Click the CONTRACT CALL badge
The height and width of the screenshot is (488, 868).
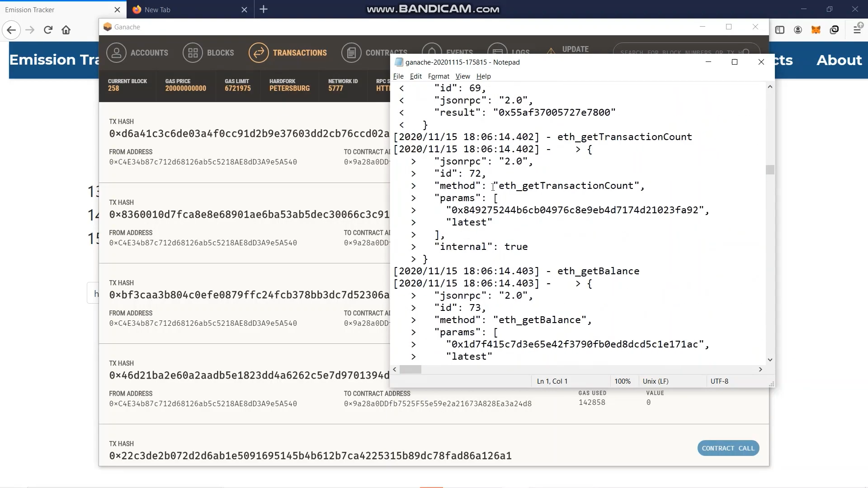[728, 448]
